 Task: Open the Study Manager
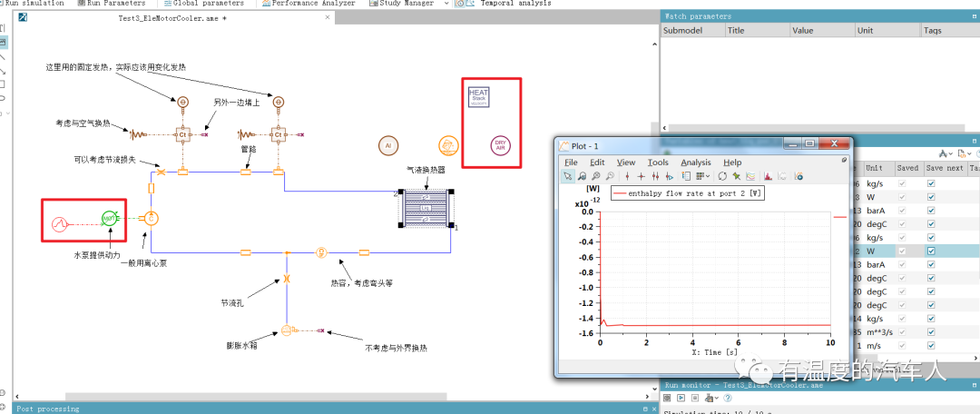(x=401, y=3)
